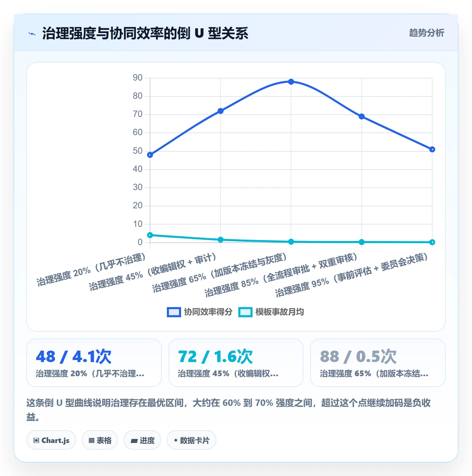Click the 治理强度 20%（几乎不治理） axis label
Screen dimensions: 472x476
click(x=91, y=270)
